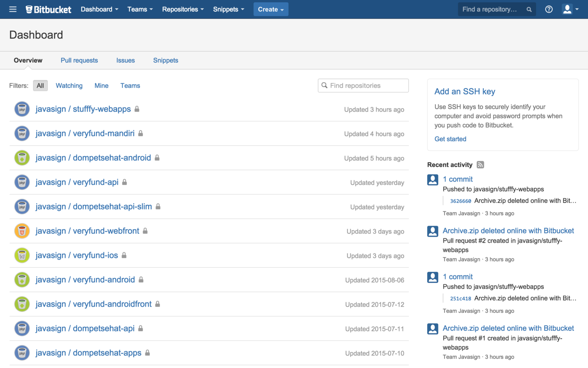The width and height of the screenshot is (588, 368).
Task: Click the lock icon next to veryfund-mandiri
Action: (140, 133)
